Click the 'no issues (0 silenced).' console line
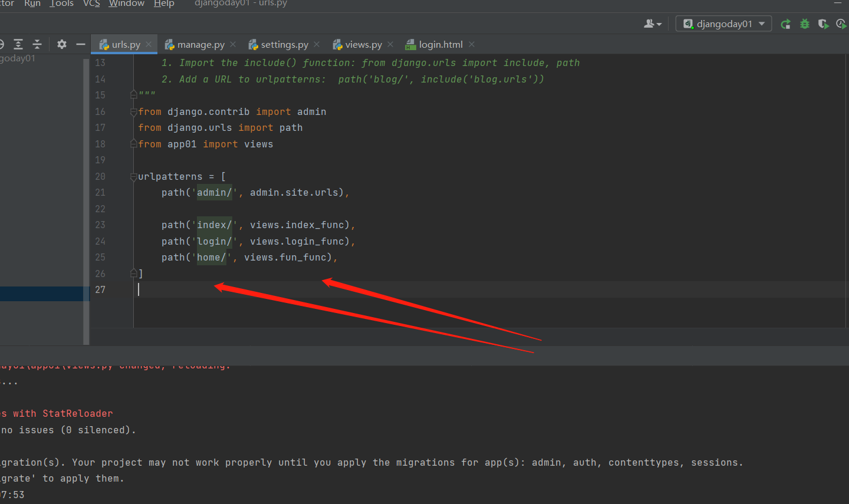This screenshot has width=849, height=504. (x=68, y=430)
